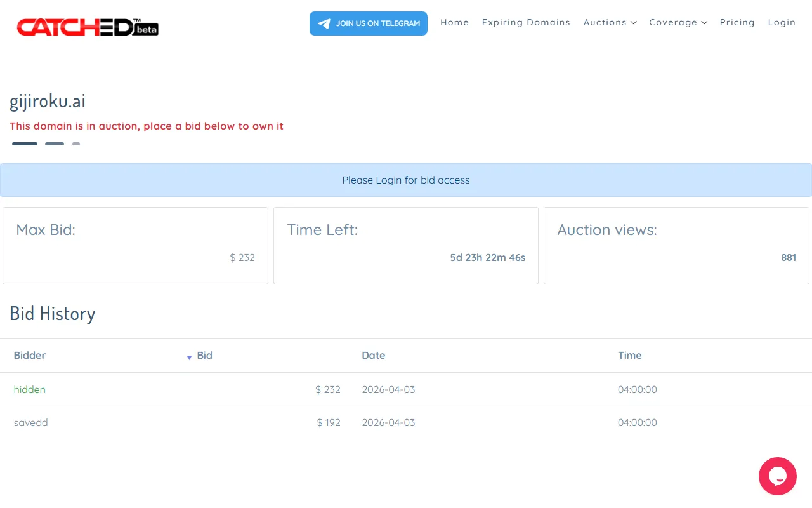Click the savedd bidder entry
The width and height of the screenshot is (812, 508).
[31, 422]
